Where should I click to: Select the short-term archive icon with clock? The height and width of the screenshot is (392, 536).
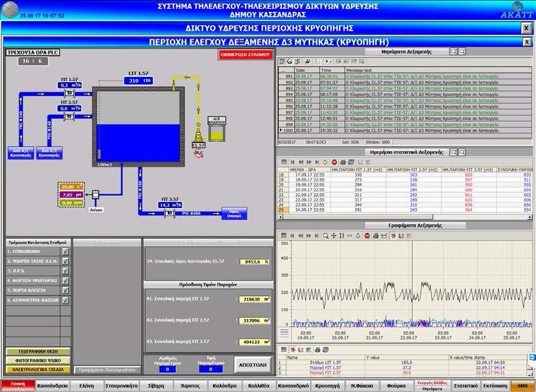pos(290,61)
